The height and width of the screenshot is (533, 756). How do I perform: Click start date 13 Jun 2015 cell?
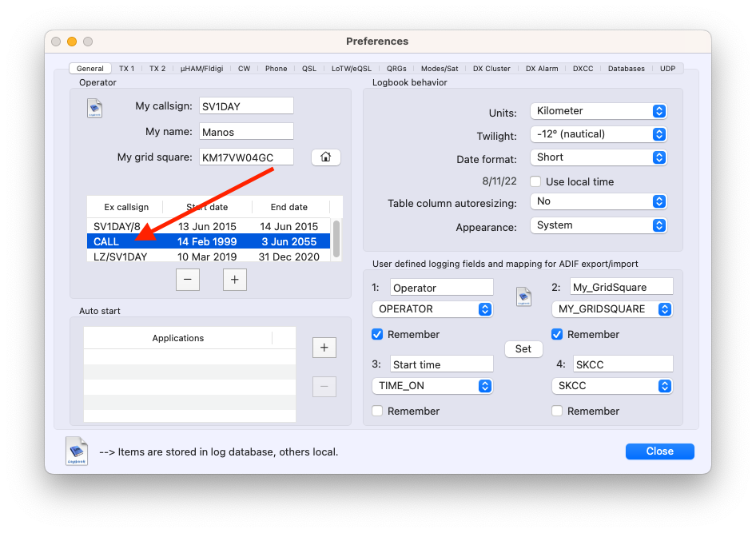(207, 226)
